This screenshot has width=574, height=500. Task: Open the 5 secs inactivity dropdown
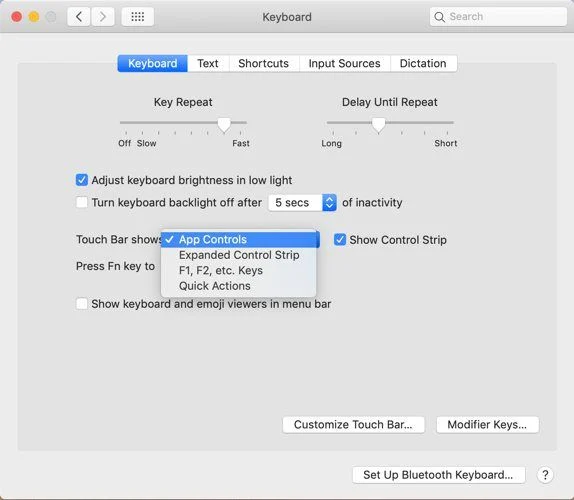[302, 202]
